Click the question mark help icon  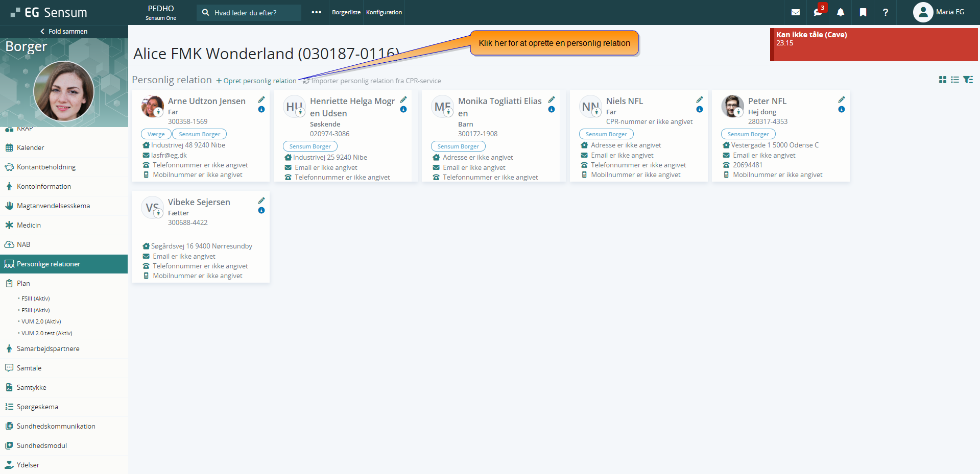click(886, 12)
